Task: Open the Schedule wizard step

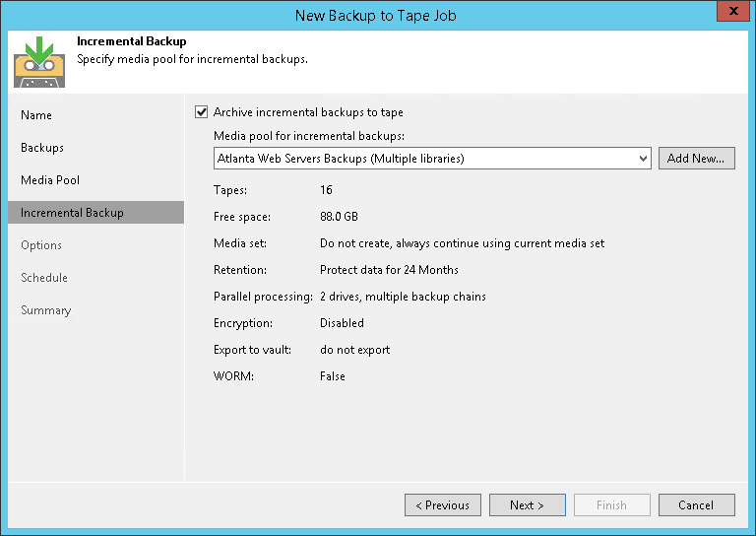Action: pos(44,278)
